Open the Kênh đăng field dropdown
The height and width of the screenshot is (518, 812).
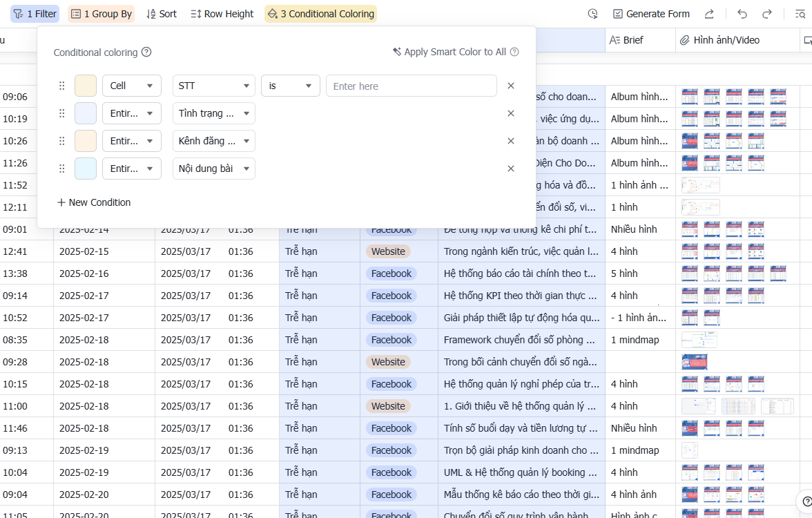[x=214, y=141]
